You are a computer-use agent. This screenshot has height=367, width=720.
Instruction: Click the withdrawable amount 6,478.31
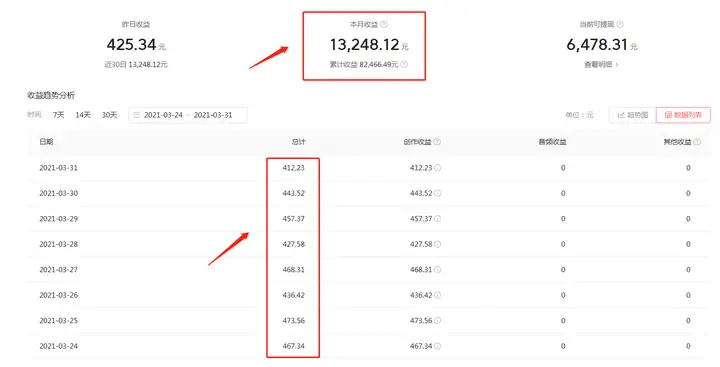597,45
